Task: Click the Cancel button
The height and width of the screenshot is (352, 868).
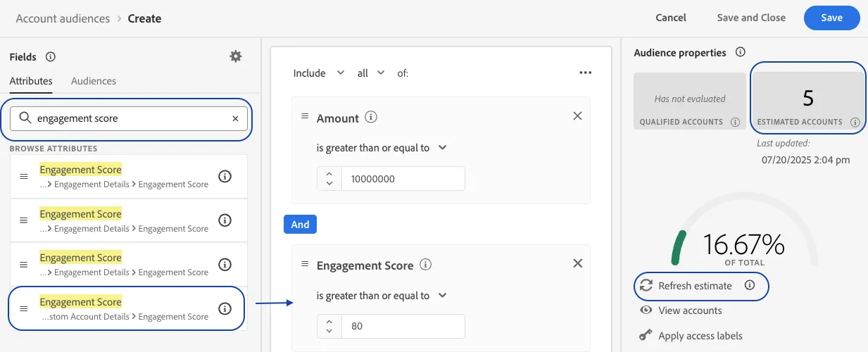Action: click(x=671, y=18)
